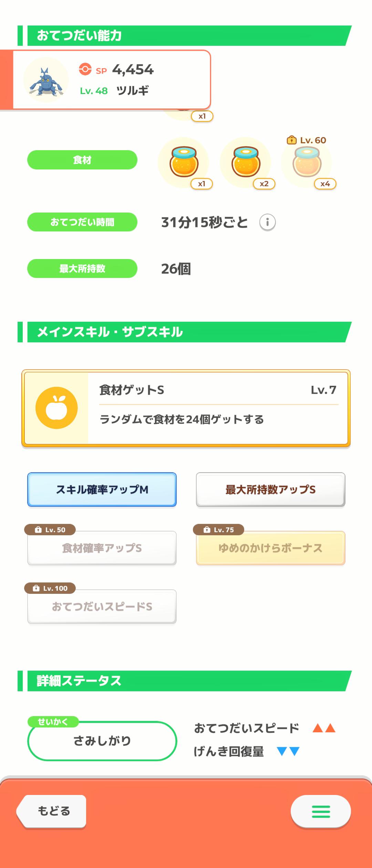Tap the 食材 ingredients label
Viewport: 372px width, 868px height.
tap(82, 160)
